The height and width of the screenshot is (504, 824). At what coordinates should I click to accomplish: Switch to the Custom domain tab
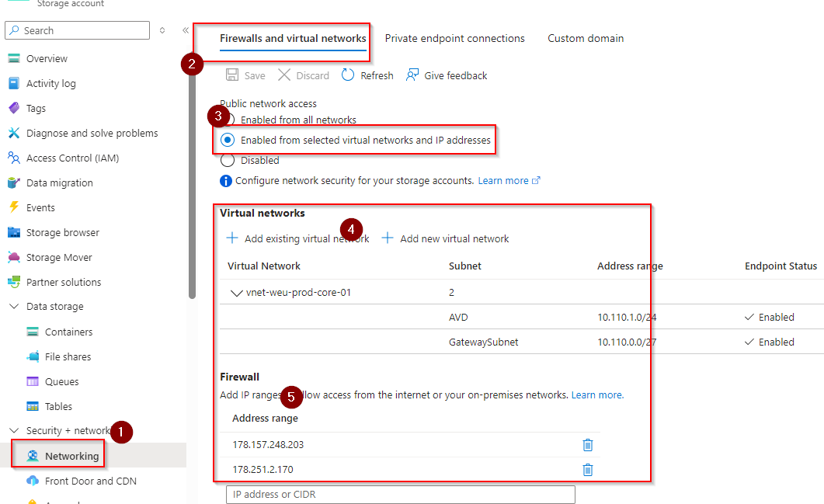pyautogui.click(x=585, y=38)
